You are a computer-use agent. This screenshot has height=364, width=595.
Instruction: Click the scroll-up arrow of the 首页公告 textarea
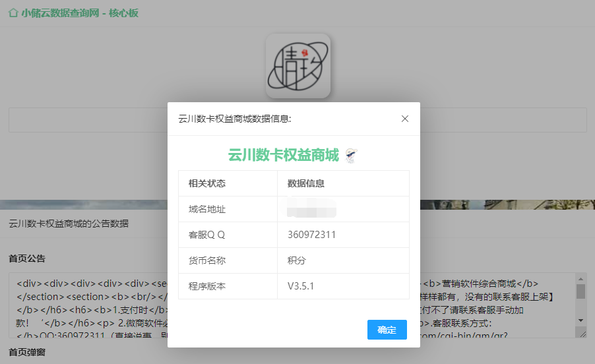(580, 279)
